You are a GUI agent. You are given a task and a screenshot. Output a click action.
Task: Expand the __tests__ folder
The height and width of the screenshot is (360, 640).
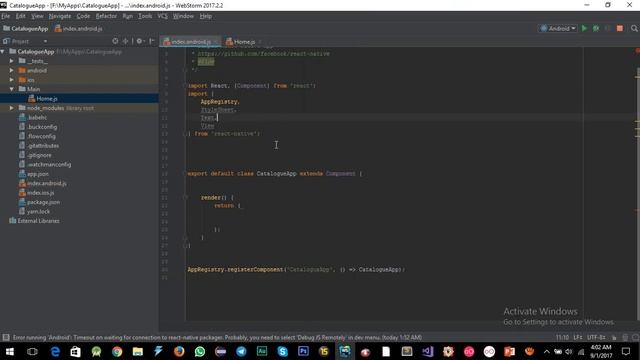[x=12, y=61]
